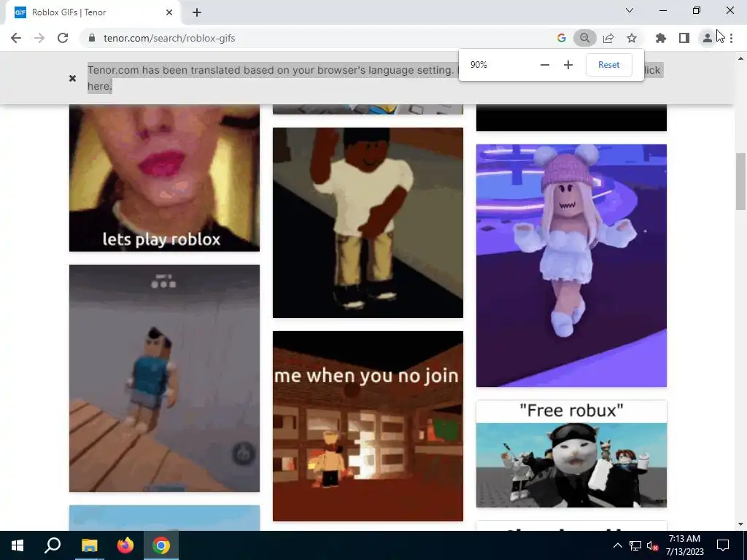Open a new browser tab

click(x=197, y=12)
